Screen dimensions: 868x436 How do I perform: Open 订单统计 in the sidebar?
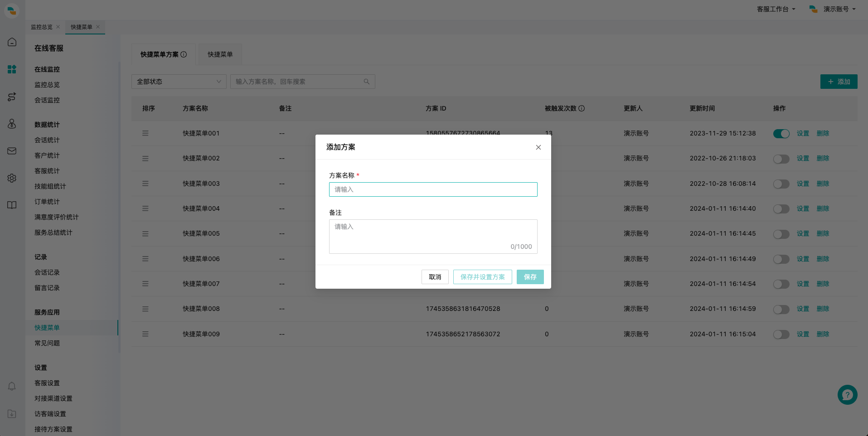pos(47,202)
